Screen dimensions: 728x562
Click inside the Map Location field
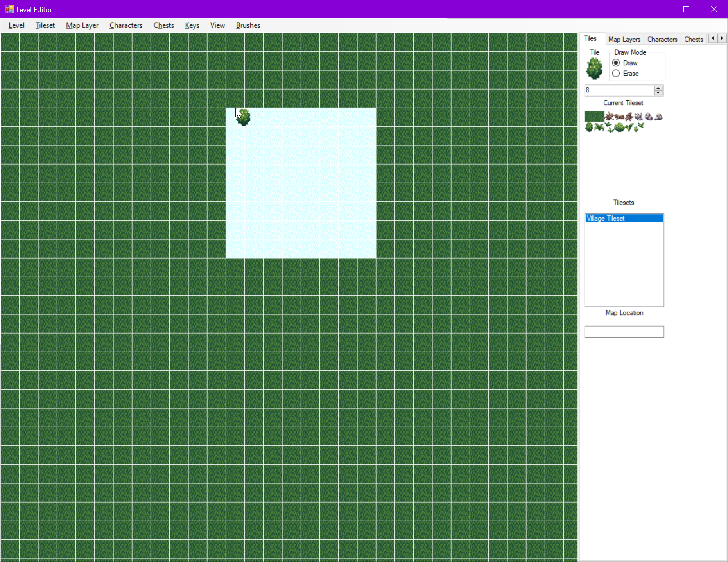coord(624,331)
